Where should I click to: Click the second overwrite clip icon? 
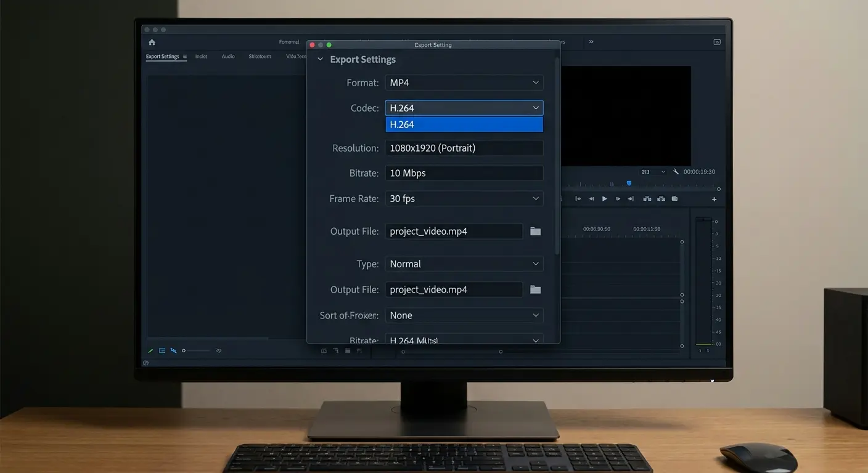pyautogui.click(x=661, y=199)
